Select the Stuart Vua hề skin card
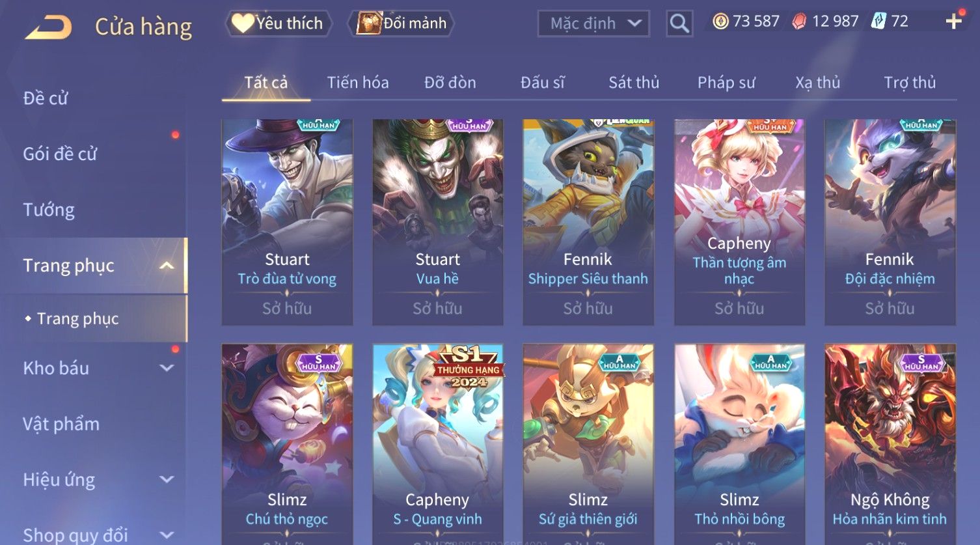The image size is (980, 545). pos(438,222)
